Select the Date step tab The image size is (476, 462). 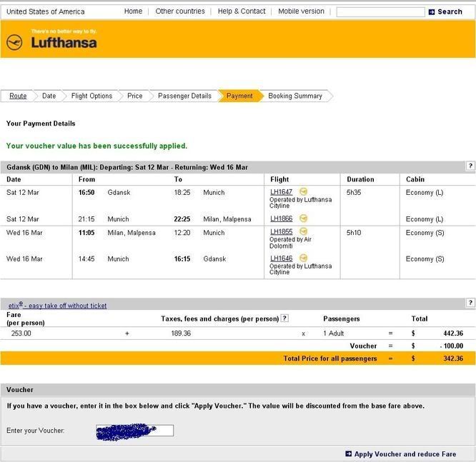49,96
